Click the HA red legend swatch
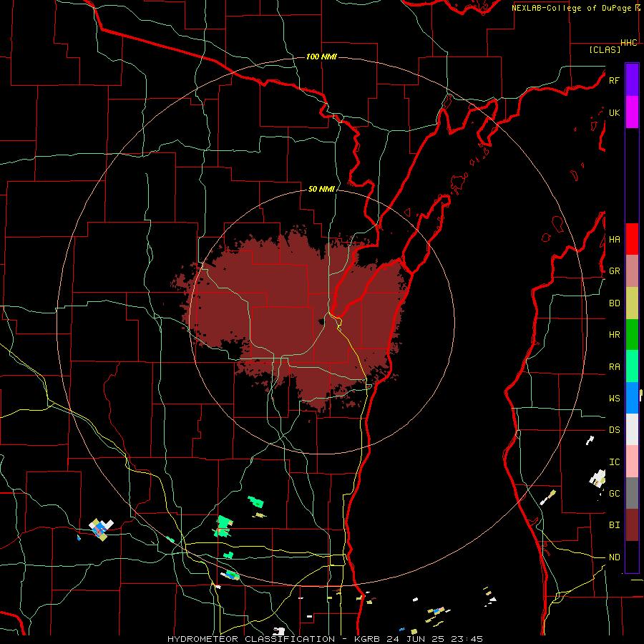 pos(632,239)
